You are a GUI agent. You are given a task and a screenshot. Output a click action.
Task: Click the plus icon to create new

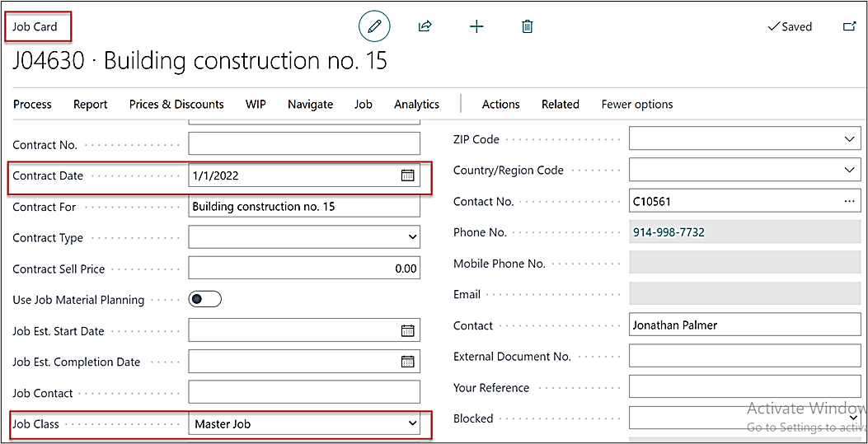coord(476,26)
